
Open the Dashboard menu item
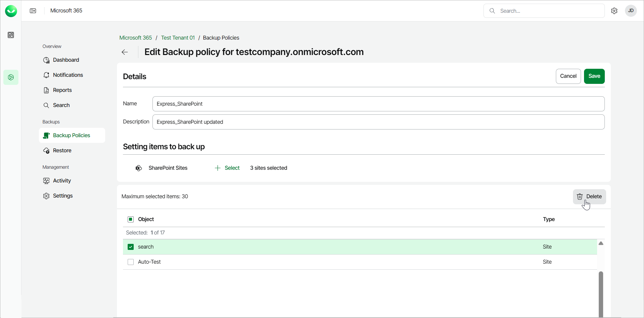(66, 60)
